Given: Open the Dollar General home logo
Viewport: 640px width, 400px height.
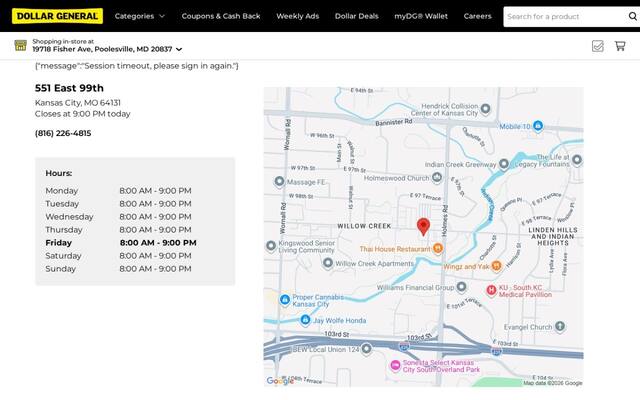Looking at the screenshot, I should [57, 16].
